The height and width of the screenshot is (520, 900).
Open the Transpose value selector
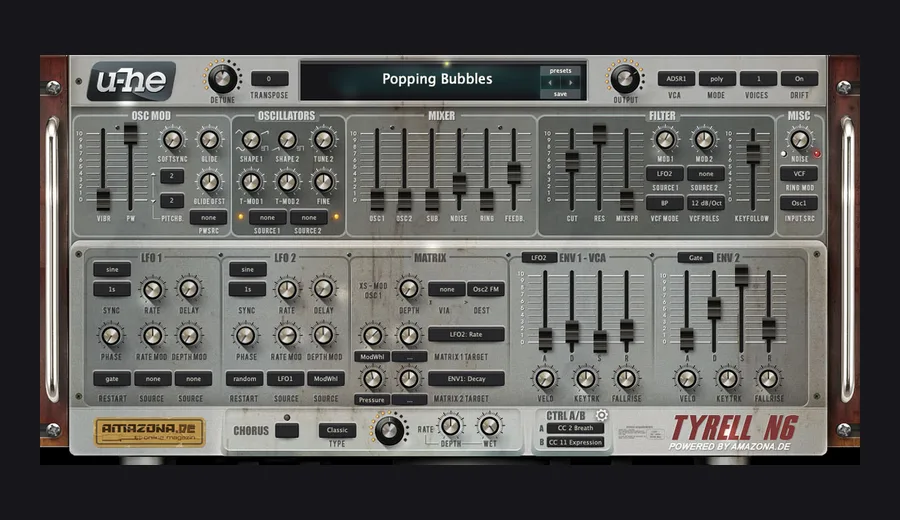269,79
